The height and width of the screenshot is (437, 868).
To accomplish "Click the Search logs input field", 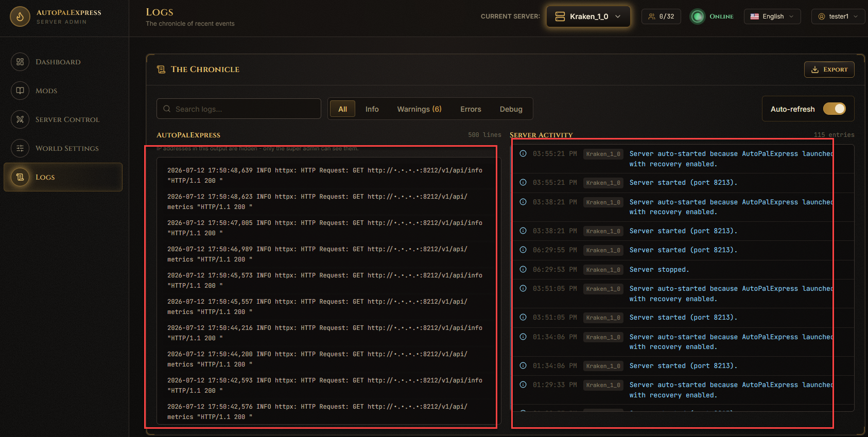I will [x=239, y=109].
